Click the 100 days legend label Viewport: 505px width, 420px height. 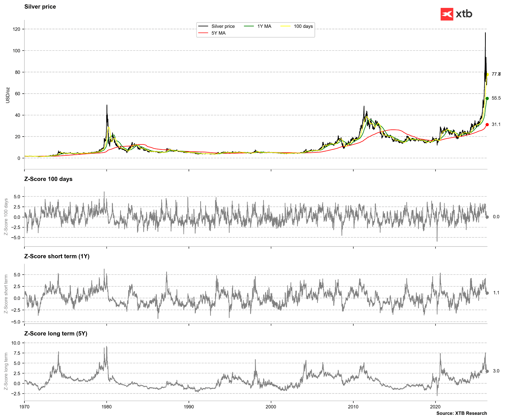303,26
